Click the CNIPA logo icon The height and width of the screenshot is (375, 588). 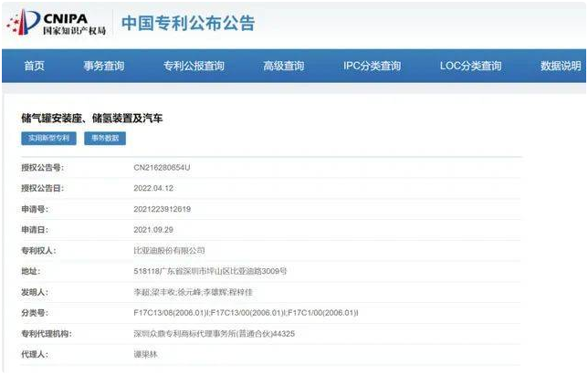(23, 23)
